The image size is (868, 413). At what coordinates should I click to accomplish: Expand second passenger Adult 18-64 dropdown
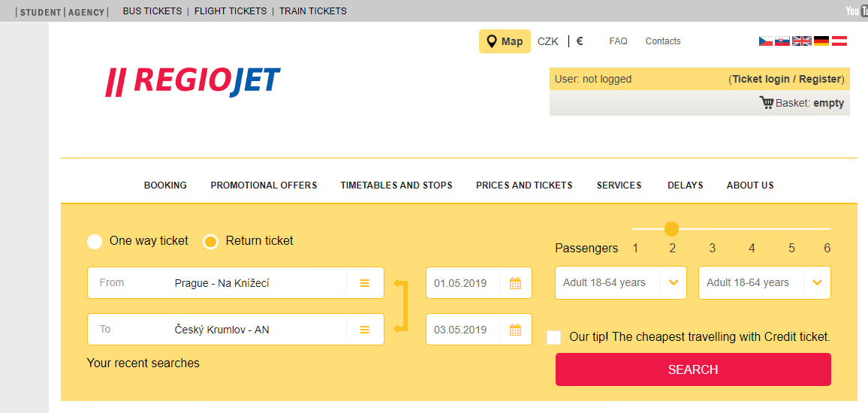[x=817, y=283]
